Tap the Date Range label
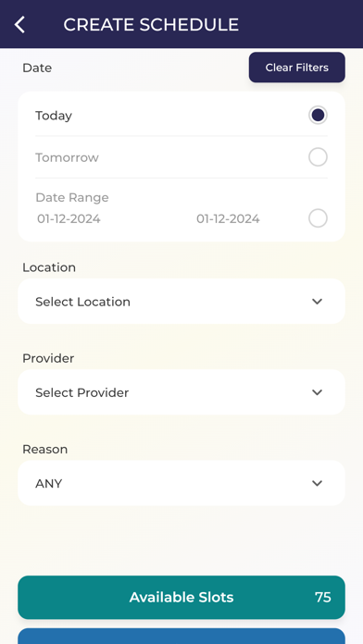The image size is (363, 644). tap(72, 198)
